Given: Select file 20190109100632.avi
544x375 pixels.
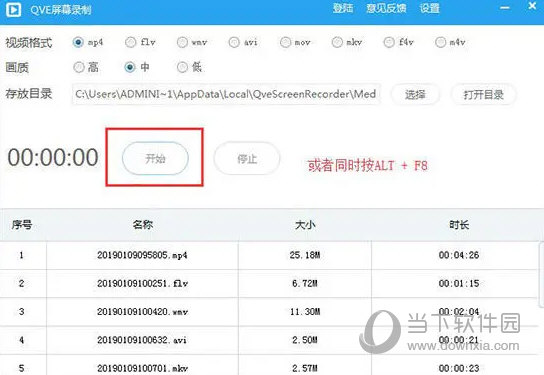Looking at the screenshot, I should coord(142,340).
